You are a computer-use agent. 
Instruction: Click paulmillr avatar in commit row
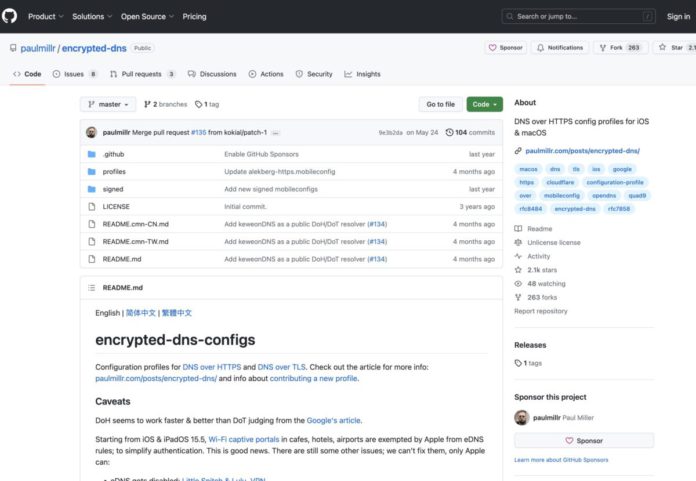click(x=91, y=132)
